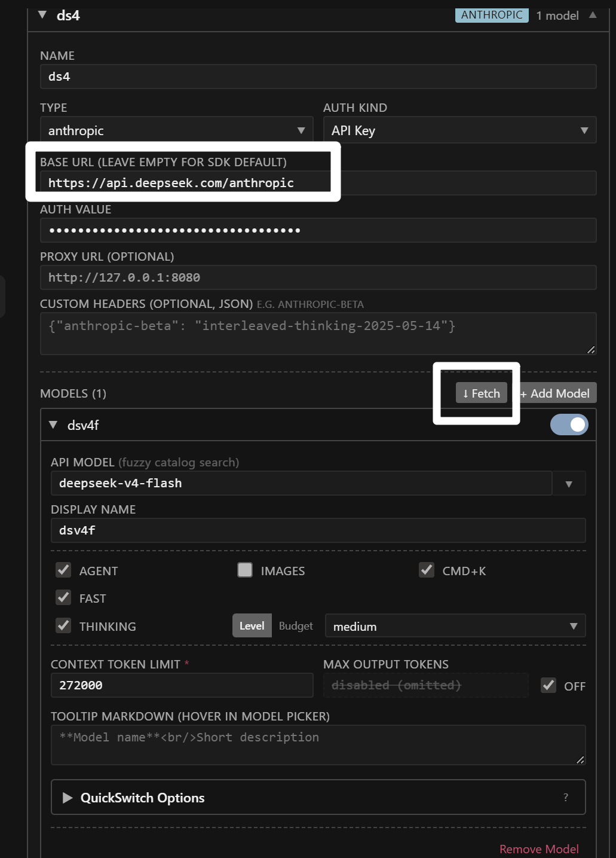Uncheck the FAST checkbox
The width and height of the screenshot is (616, 858).
pos(63,597)
